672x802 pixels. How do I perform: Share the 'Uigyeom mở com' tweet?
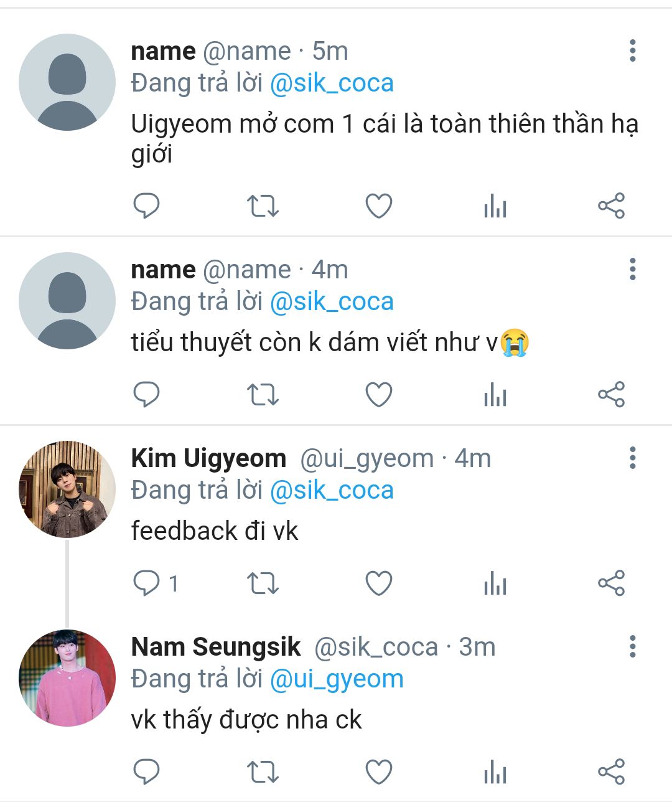tap(611, 206)
